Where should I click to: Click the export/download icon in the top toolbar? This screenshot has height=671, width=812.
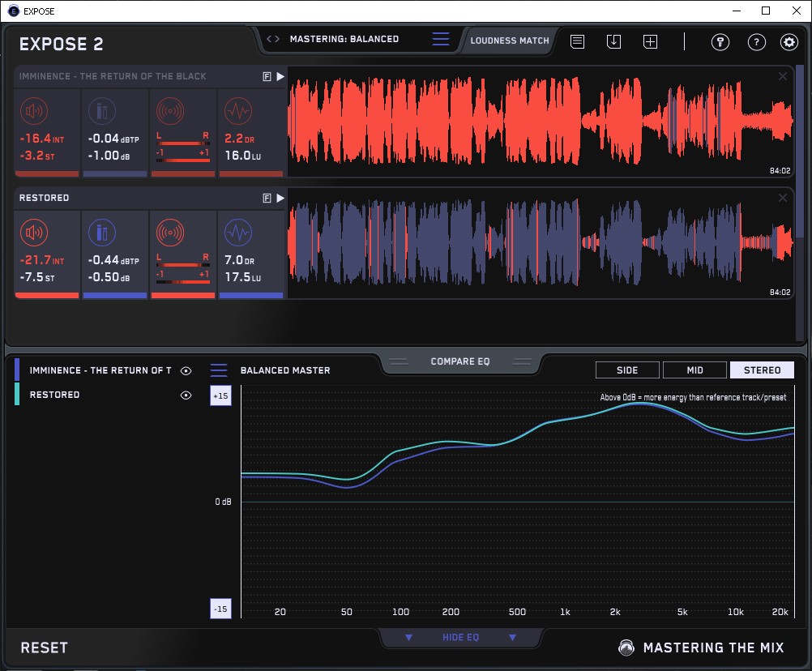point(613,41)
